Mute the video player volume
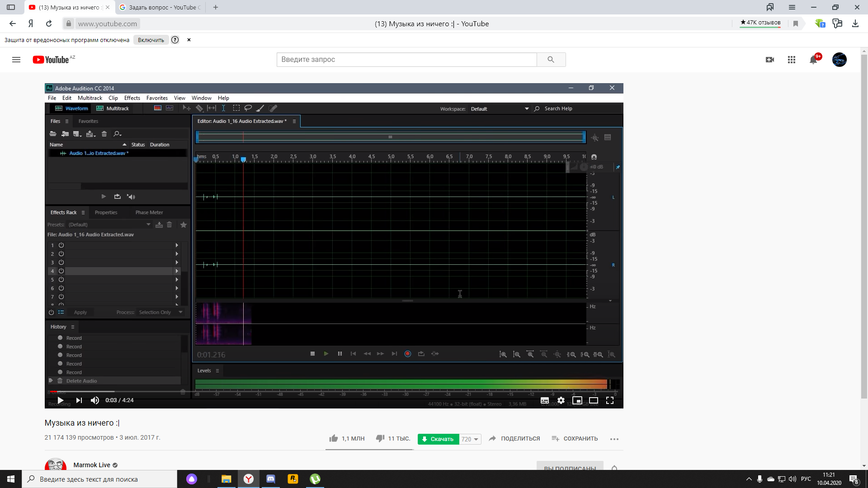Viewport: 868px width, 488px height. point(95,400)
